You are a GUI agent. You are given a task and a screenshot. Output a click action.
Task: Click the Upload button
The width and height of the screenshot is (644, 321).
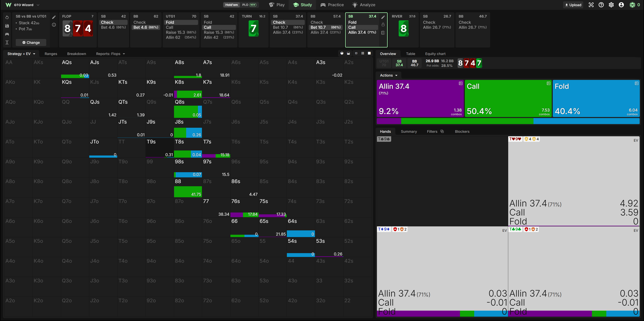tap(573, 5)
